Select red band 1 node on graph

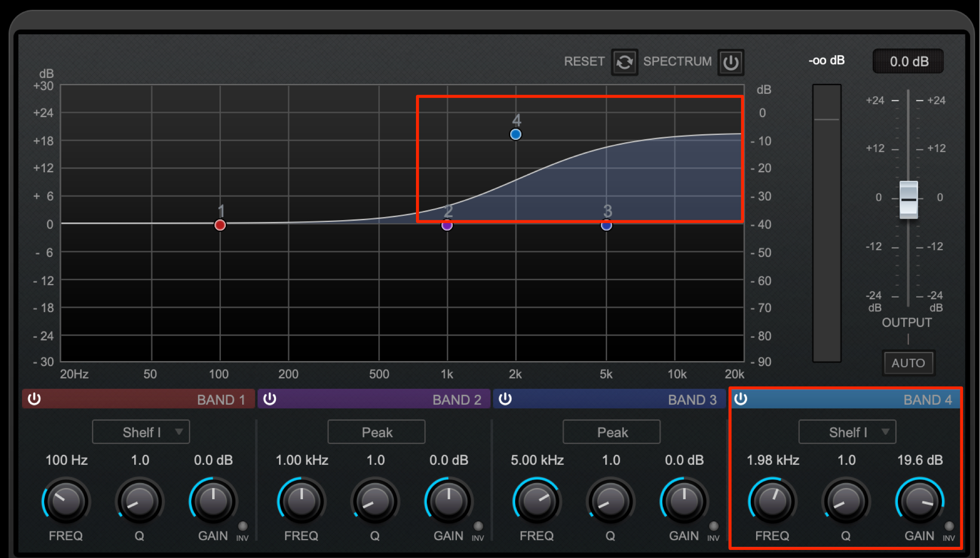(x=220, y=225)
